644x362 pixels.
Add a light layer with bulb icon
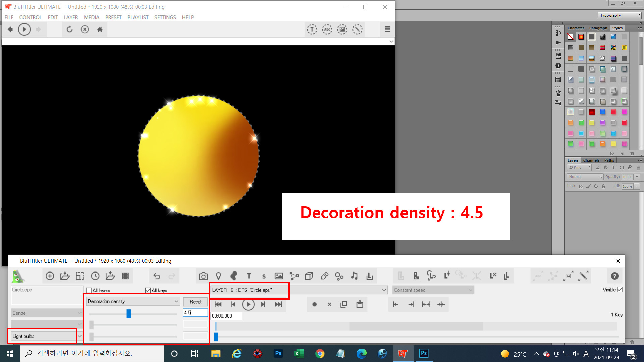point(218,276)
